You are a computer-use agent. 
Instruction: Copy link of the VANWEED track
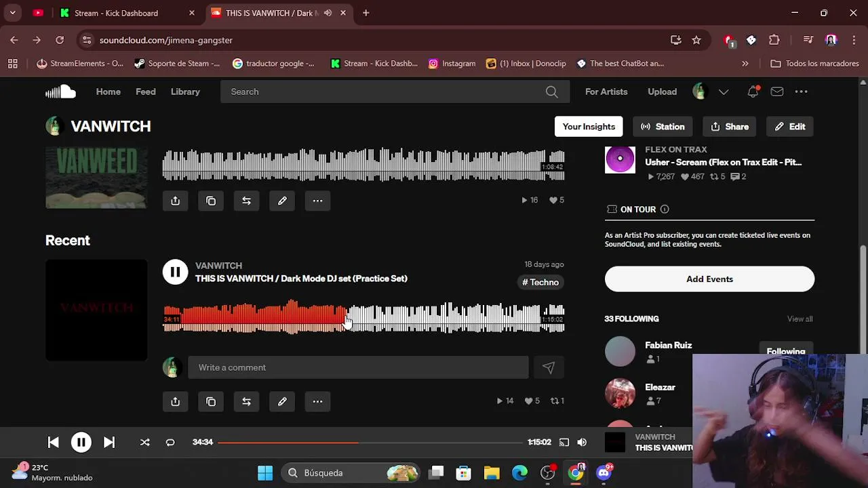[x=211, y=201]
